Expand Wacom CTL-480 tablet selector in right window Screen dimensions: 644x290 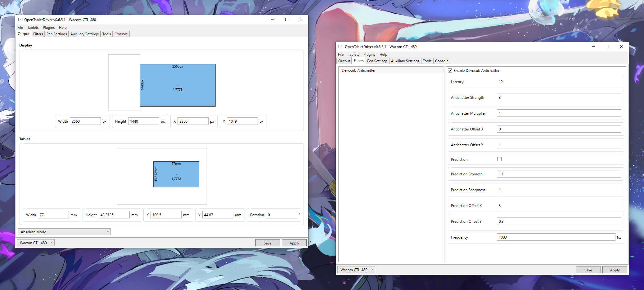[356, 270]
